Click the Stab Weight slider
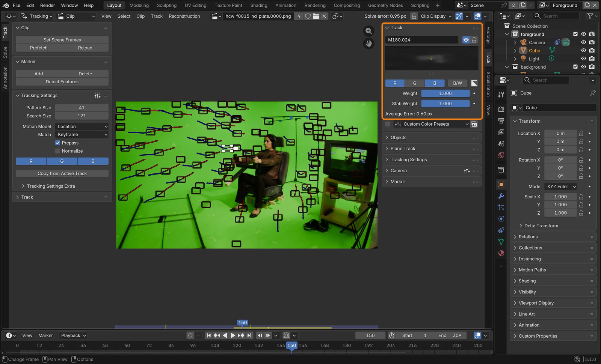This screenshot has width=601, height=364. click(445, 104)
